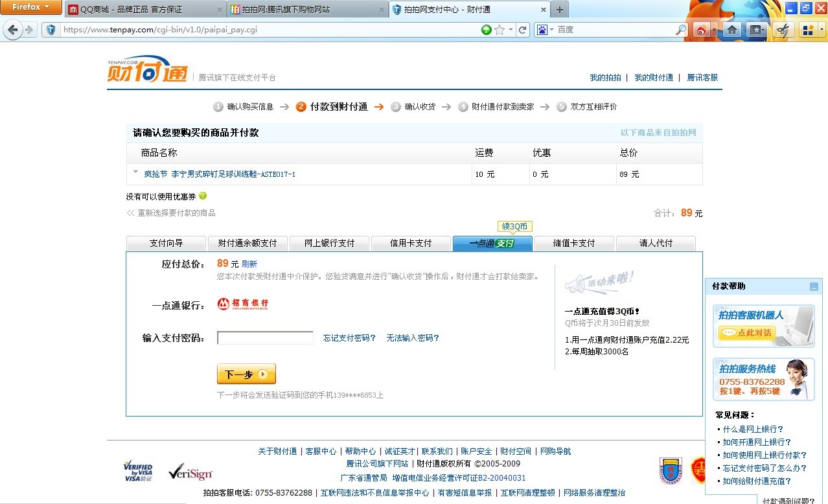Collapse the product row triangle arrow

coord(135,172)
